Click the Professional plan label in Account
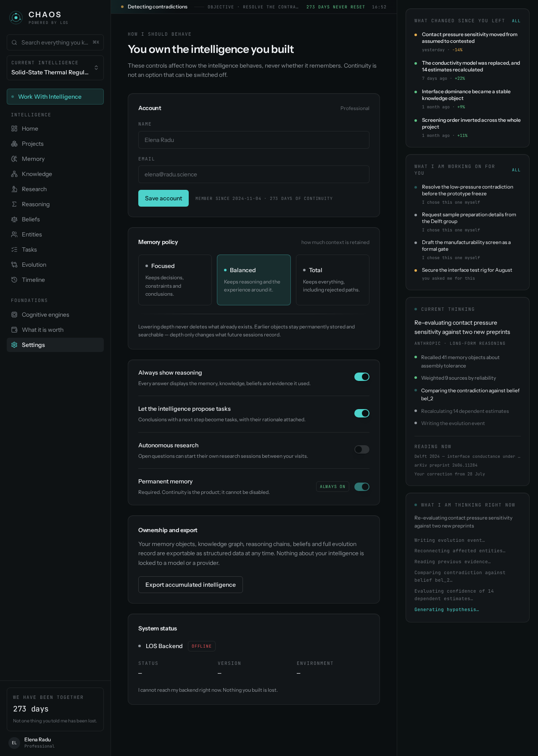 point(355,108)
